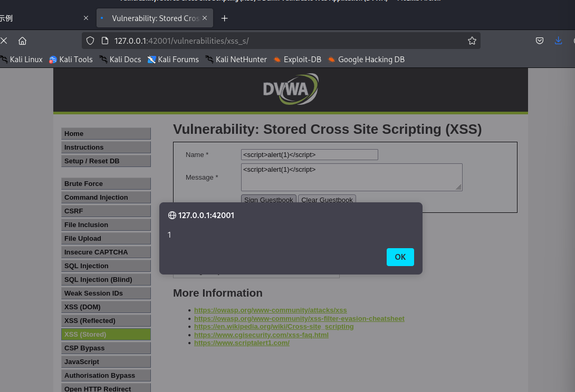575x392 pixels.
Task: Open the cgisecurity.com xss-faq link
Action: pyautogui.click(x=261, y=335)
